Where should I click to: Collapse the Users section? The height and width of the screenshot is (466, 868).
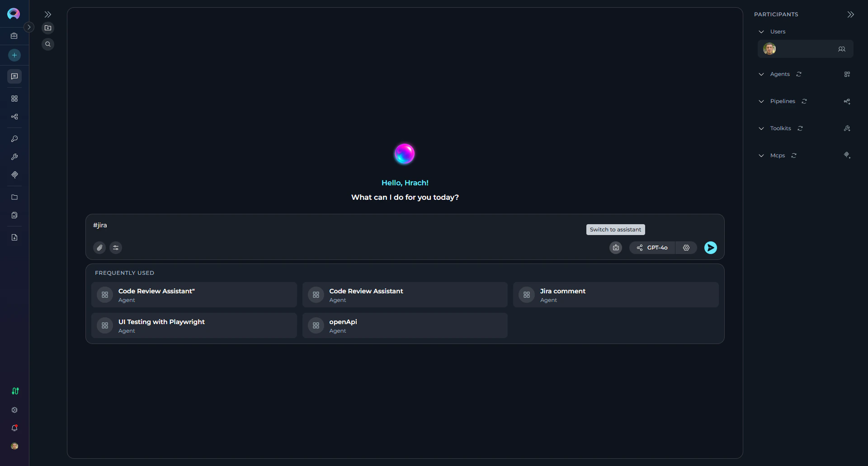pyautogui.click(x=761, y=32)
